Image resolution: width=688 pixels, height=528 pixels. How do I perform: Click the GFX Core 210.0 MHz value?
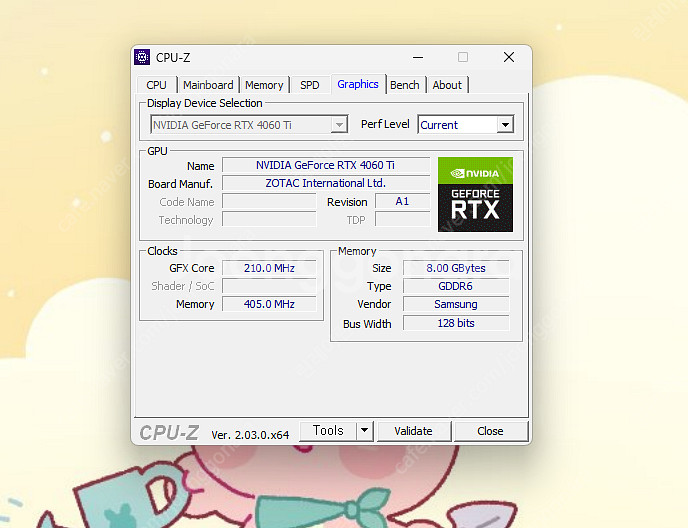269,268
